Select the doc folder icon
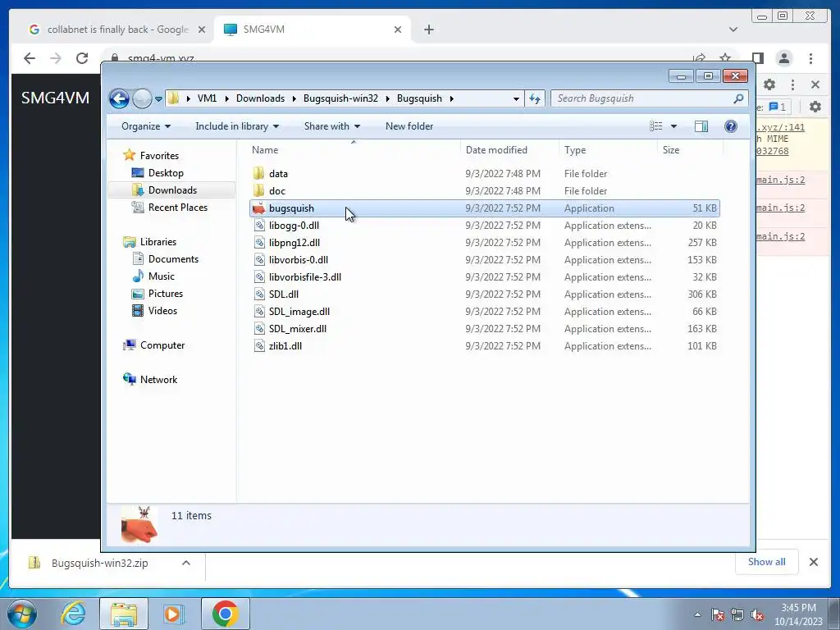 click(258, 190)
